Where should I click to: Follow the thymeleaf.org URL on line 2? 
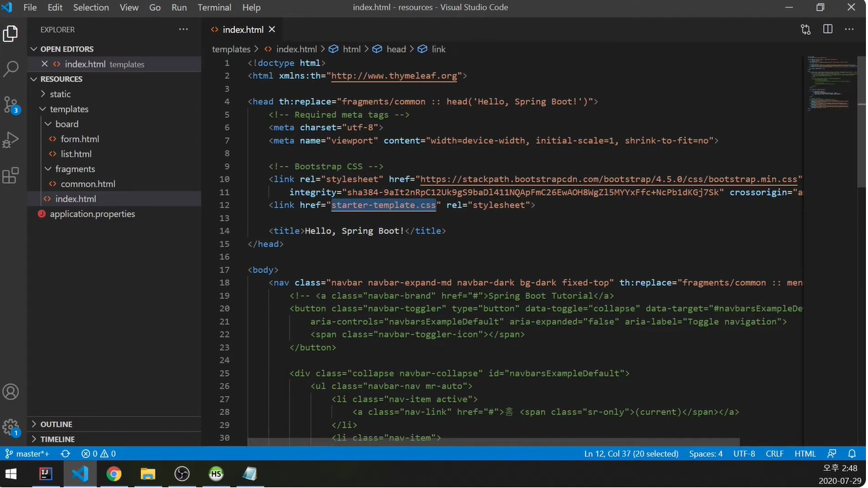[x=394, y=76]
